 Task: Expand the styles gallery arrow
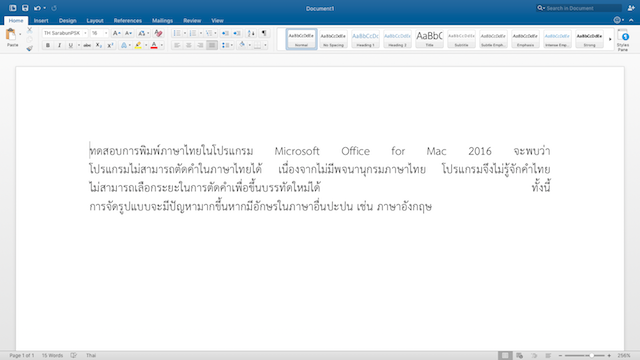pos(610,39)
